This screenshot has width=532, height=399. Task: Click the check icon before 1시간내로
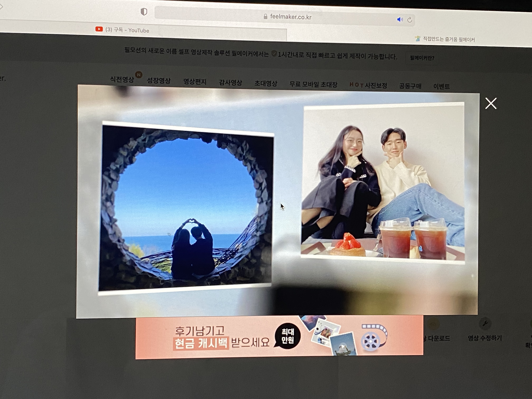274,53
